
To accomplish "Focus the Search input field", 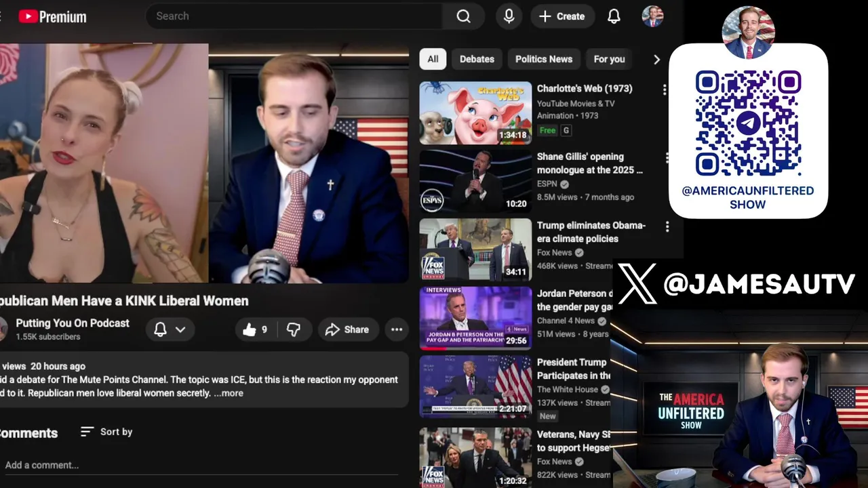I will click(x=294, y=16).
